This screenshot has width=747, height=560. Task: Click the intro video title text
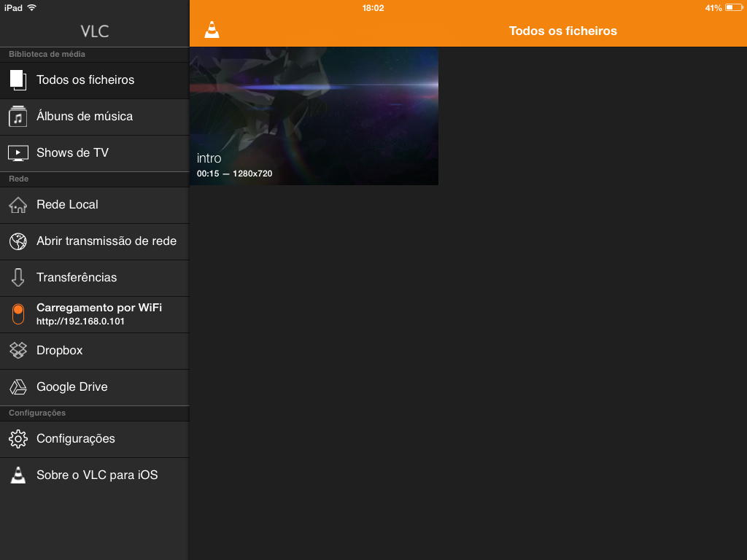tap(209, 158)
